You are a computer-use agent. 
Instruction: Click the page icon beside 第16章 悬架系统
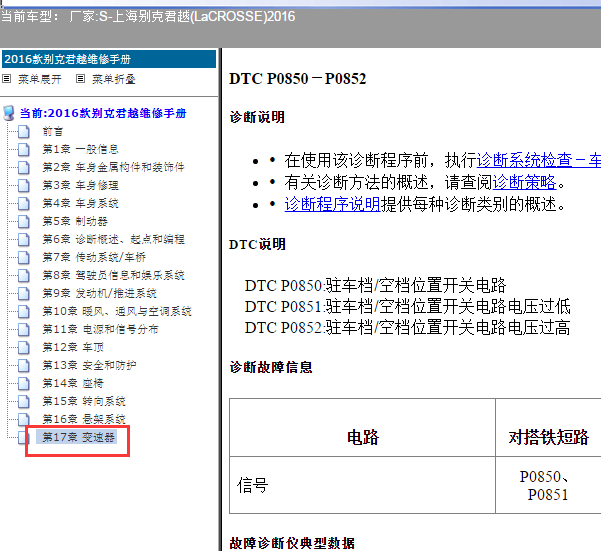[24, 419]
